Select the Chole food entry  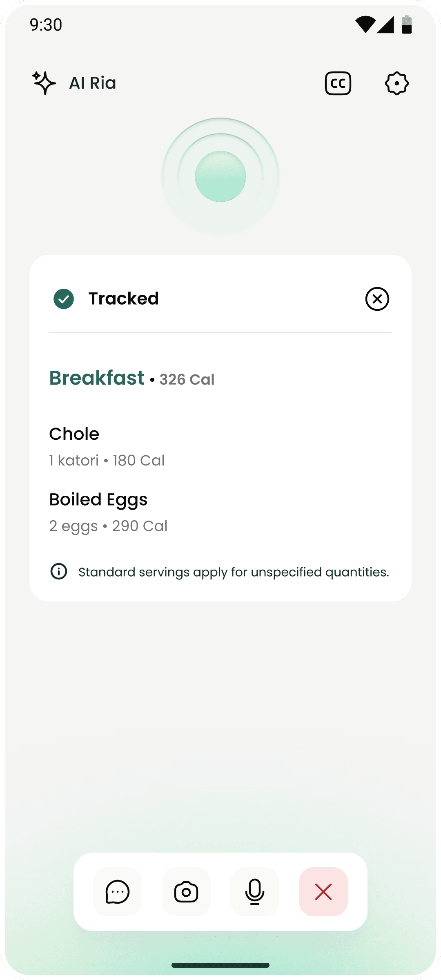coord(74,434)
